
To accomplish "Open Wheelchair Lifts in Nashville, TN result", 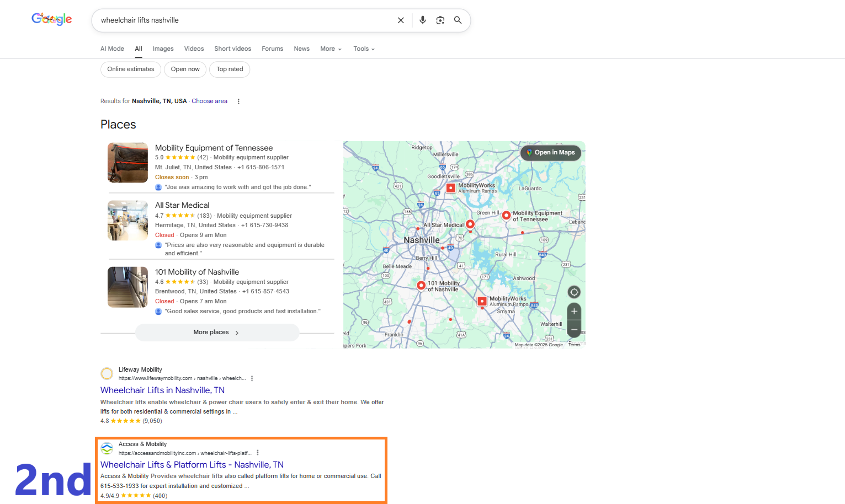I will click(x=162, y=390).
